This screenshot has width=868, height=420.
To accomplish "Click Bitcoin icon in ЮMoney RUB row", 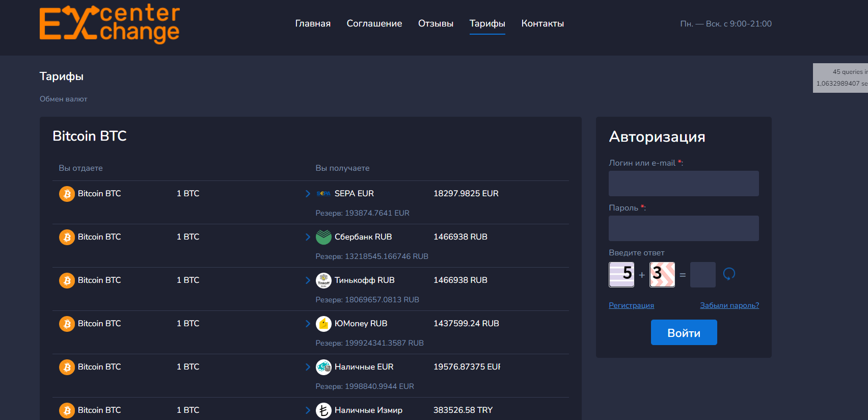I will [67, 324].
